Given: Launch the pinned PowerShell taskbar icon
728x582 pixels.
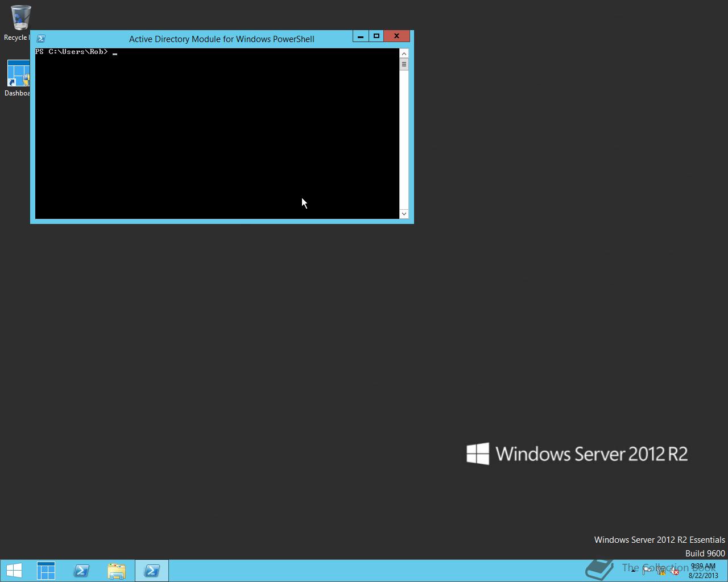Looking at the screenshot, I should point(81,571).
